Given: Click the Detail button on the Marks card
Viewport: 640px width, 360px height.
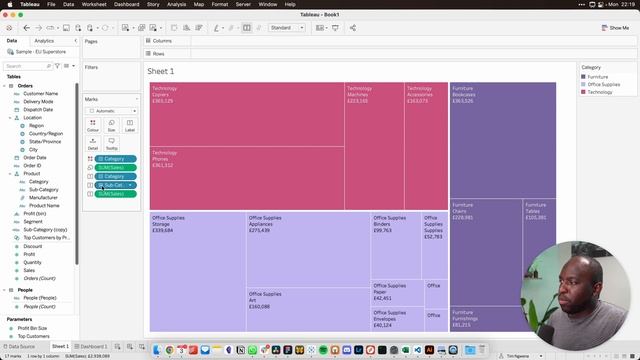Looking at the screenshot, I should (93, 144).
